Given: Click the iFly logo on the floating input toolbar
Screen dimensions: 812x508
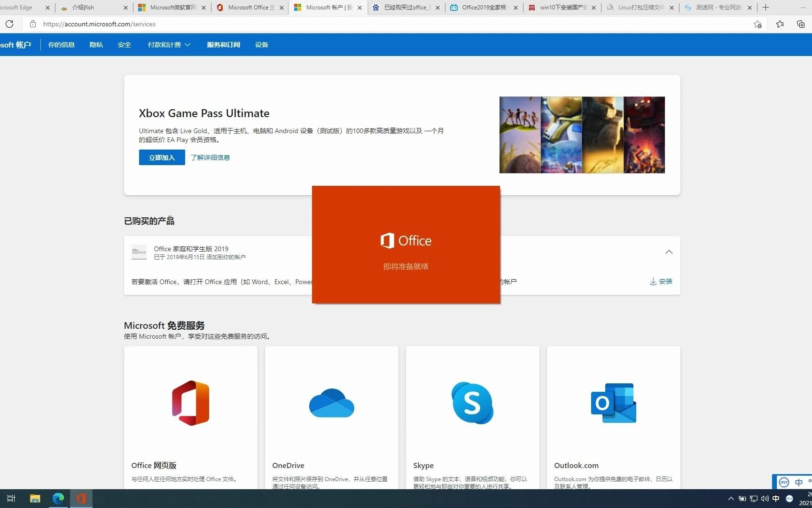Looking at the screenshot, I should [784, 482].
